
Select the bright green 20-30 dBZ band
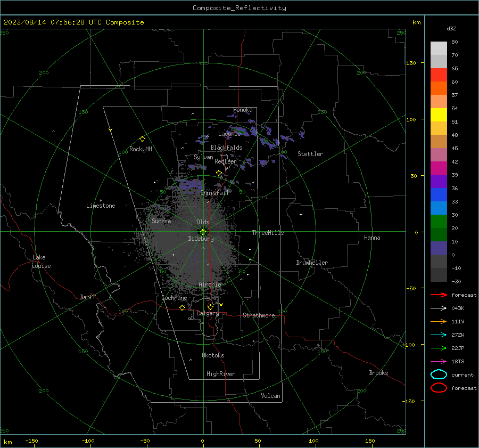point(439,222)
